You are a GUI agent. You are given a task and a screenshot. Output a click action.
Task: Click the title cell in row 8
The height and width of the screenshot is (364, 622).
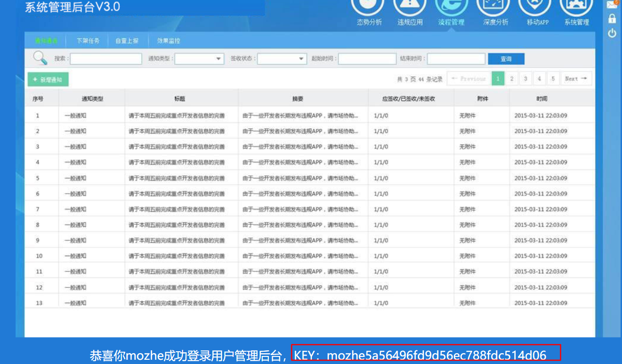[x=176, y=225]
